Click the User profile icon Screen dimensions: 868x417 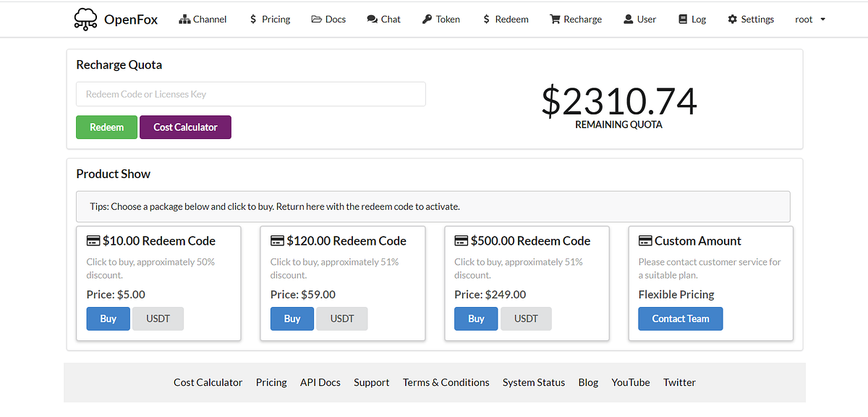[628, 19]
